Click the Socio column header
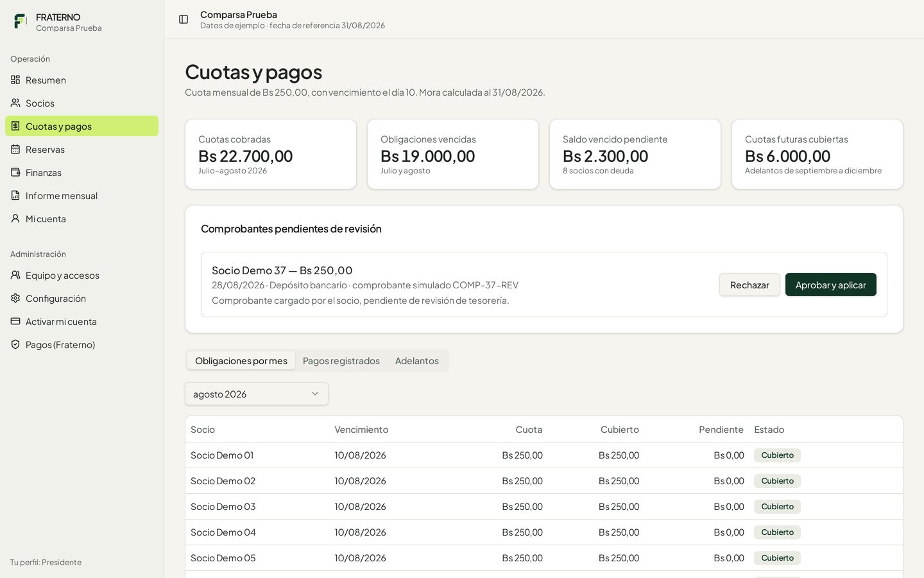This screenshot has width=924, height=578. [x=203, y=429]
